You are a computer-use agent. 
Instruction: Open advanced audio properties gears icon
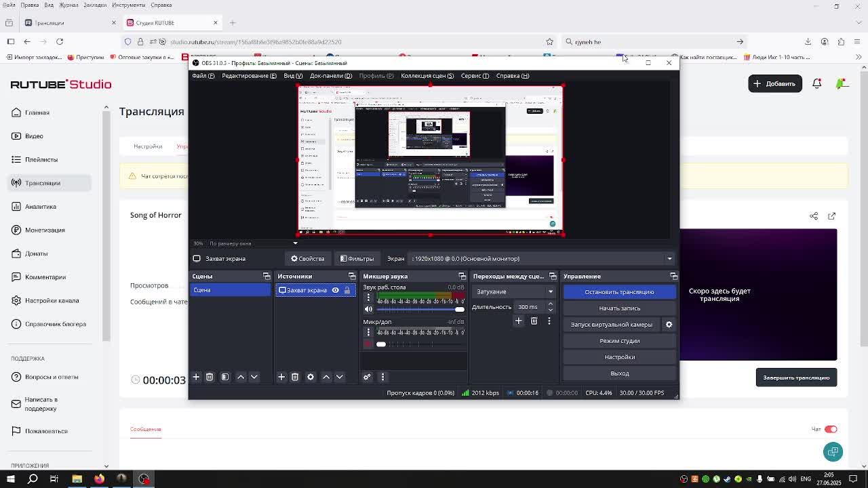click(367, 377)
